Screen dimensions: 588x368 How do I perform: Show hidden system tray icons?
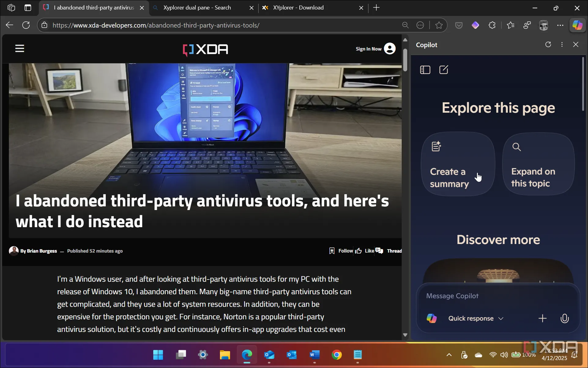[448, 355]
